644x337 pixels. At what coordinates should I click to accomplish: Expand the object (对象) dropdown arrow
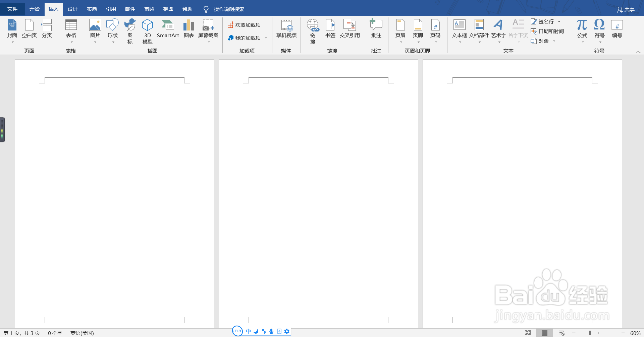pos(554,41)
